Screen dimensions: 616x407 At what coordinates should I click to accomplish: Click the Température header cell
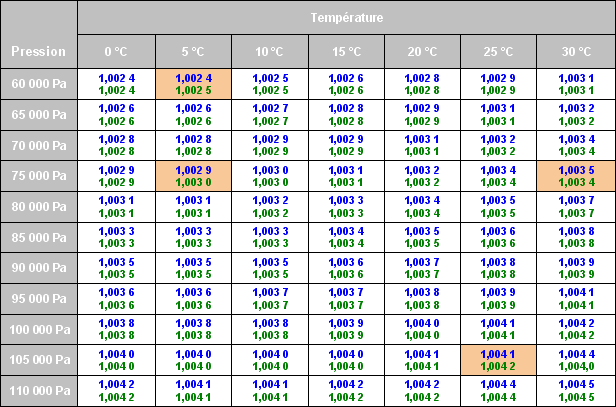[x=345, y=17]
